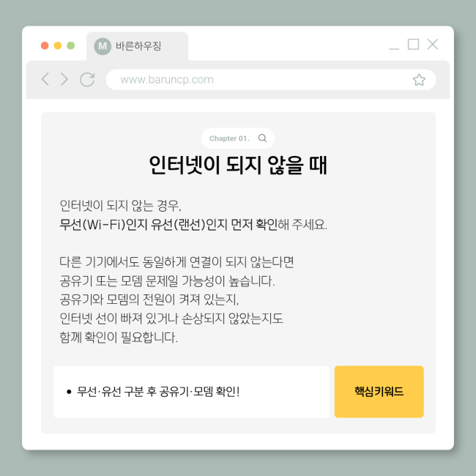Click the Chapter 01. label pill
476x476 pixels.
(238, 138)
